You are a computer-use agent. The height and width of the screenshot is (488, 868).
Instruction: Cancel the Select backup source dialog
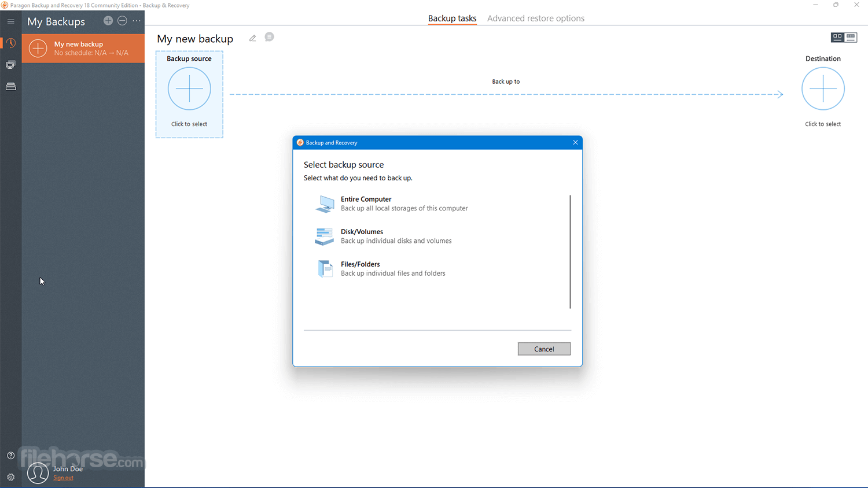point(544,349)
